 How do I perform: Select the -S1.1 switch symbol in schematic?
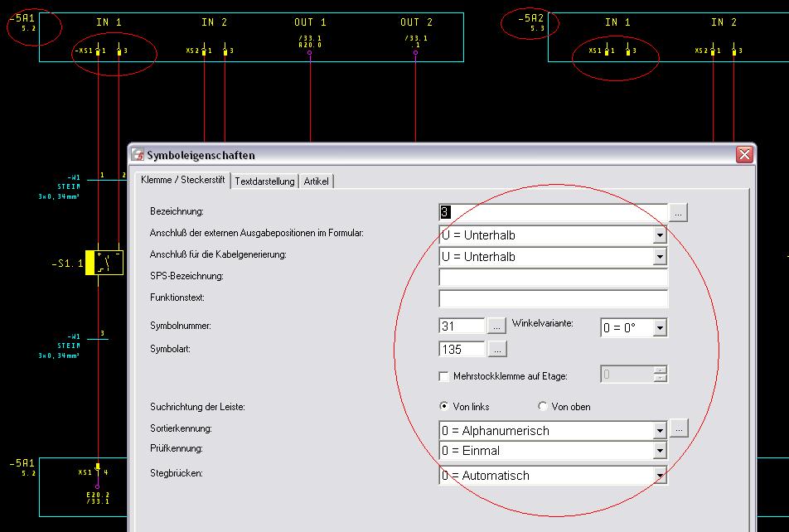[104, 263]
